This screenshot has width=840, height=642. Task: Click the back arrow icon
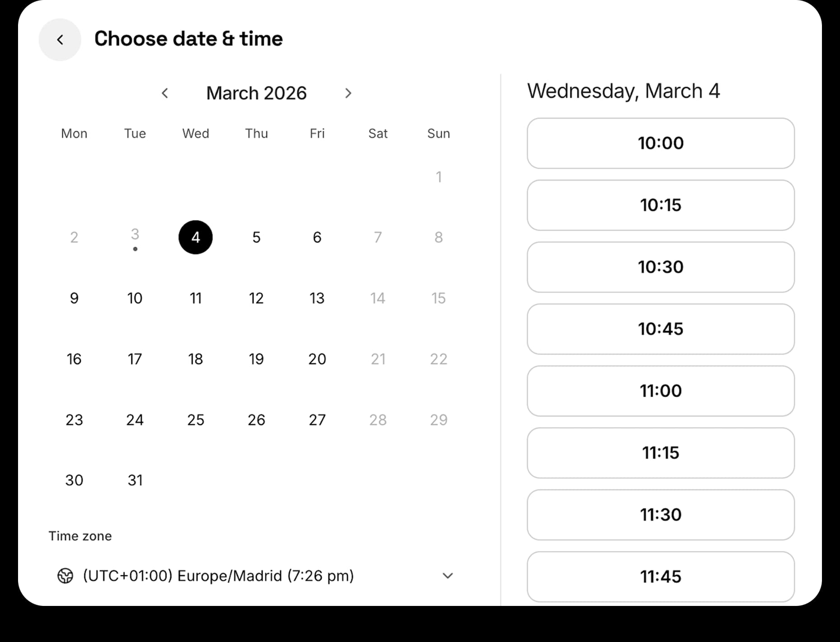[60, 39]
